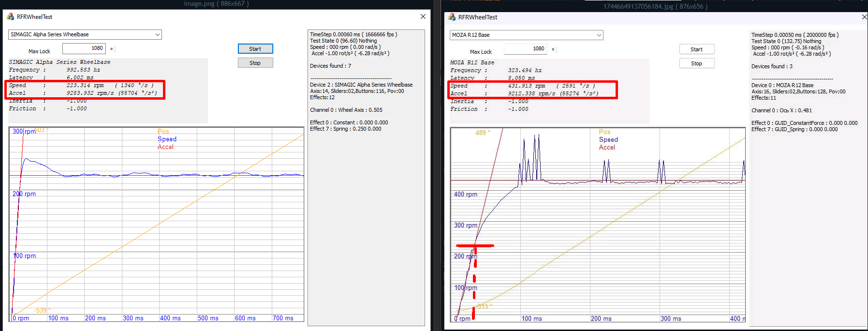
Task: Click the 400 rpm axis label in the right graph
Action: click(466, 194)
